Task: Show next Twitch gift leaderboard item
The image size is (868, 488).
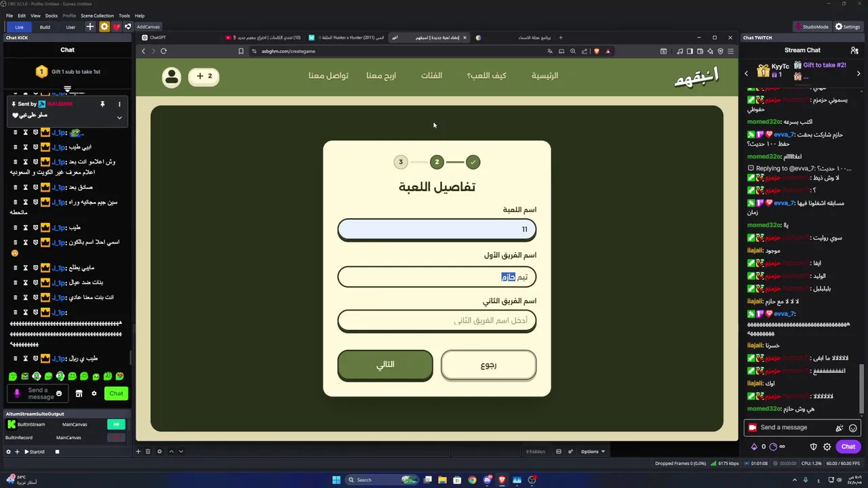Action: [859, 73]
